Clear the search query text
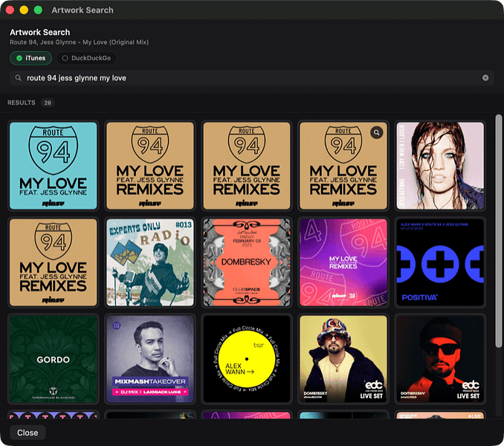504x446 pixels. click(485, 78)
